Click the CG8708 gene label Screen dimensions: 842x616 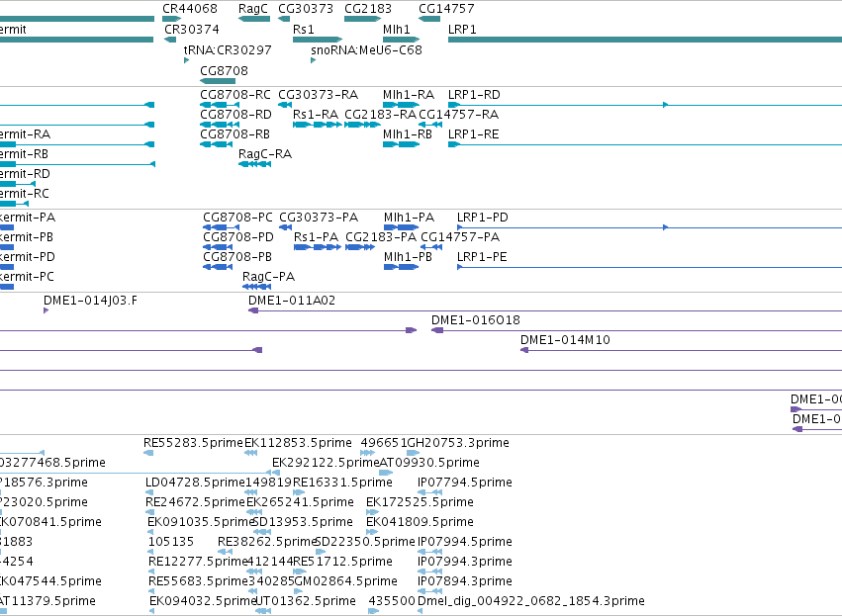(224, 71)
